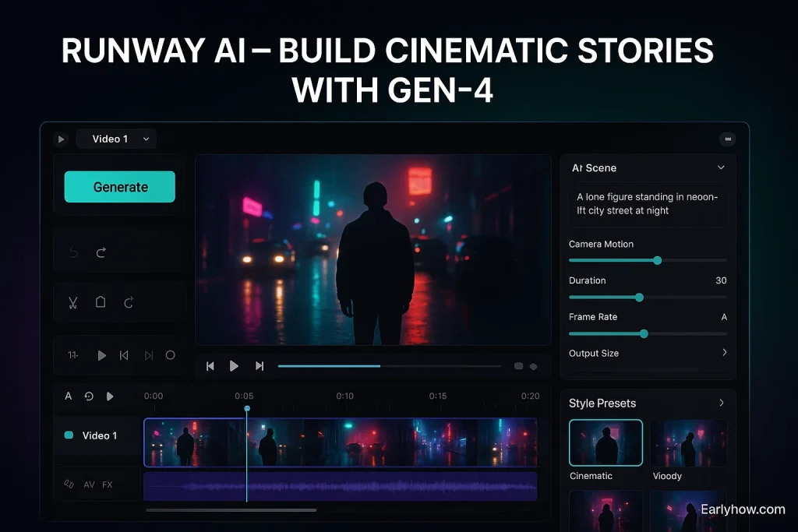Toggle the Video 1 track teal indicator
Screen dimensions: 798x532
tap(69, 435)
